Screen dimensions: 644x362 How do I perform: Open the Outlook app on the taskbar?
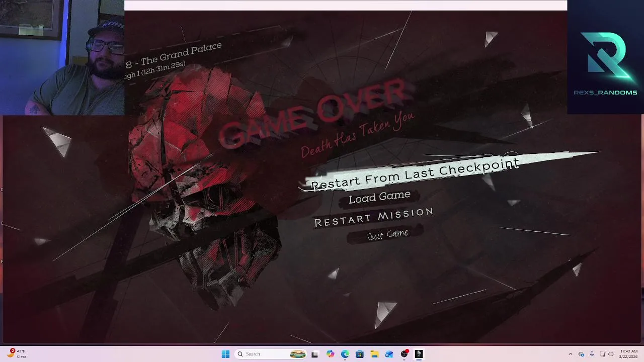point(389,354)
